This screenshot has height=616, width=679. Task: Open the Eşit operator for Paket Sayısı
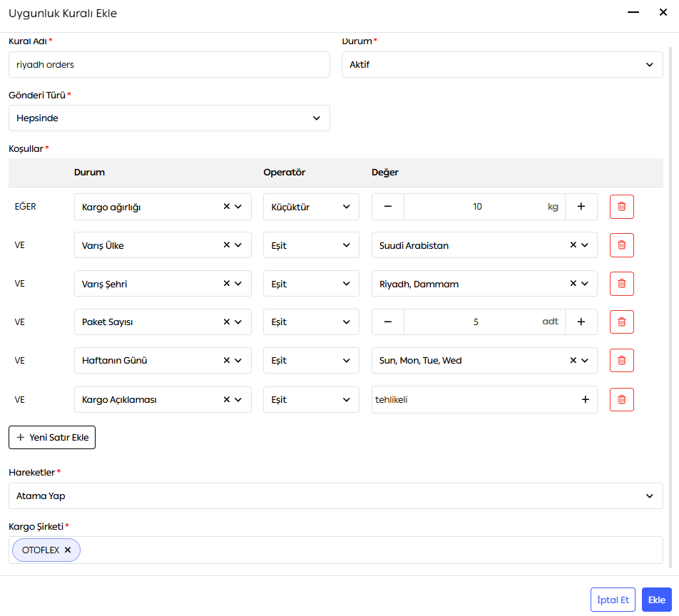point(312,322)
